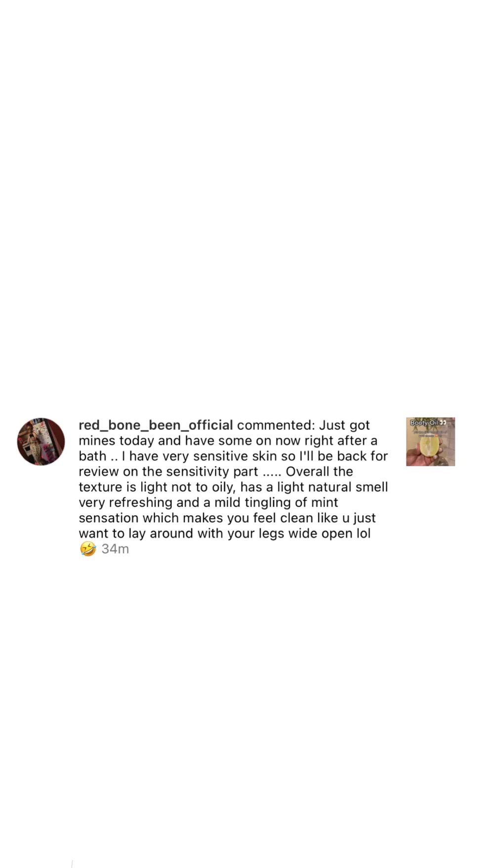This screenshot has height=868, width=489.
Task: Tap the eyes emoji on the thumbnail caption
Action: (x=443, y=422)
